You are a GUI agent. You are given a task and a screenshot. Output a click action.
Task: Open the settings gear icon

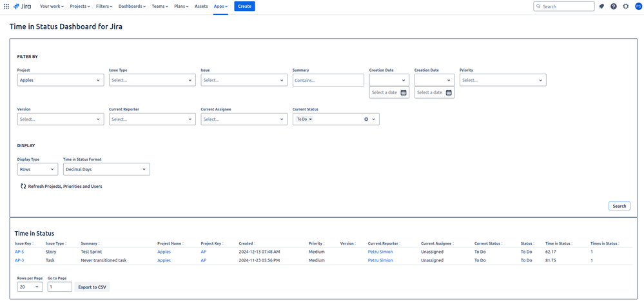click(x=625, y=6)
